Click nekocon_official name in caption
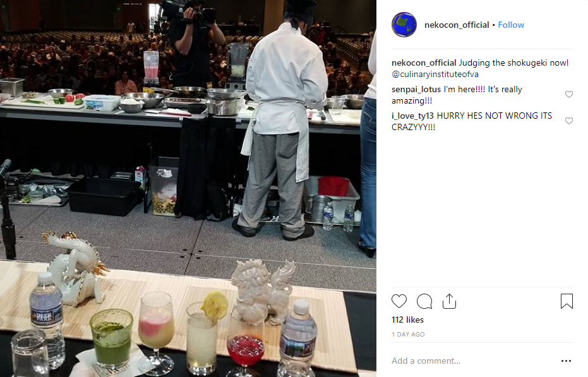The image size is (588, 377). 424,63
